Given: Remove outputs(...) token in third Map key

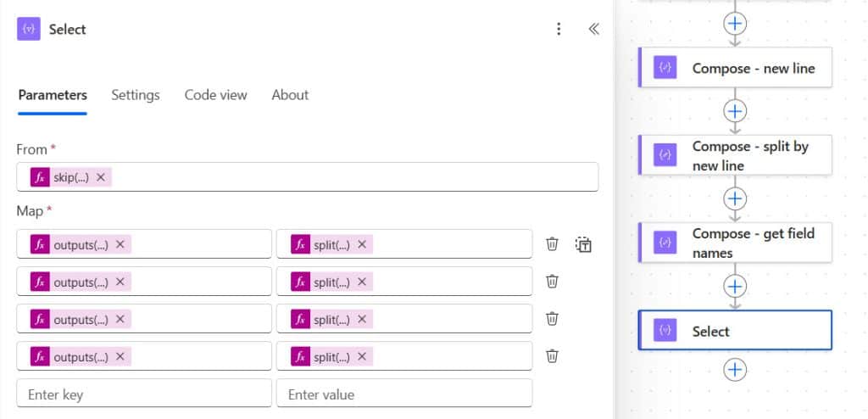Looking at the screenshot, I should point(120,319).
